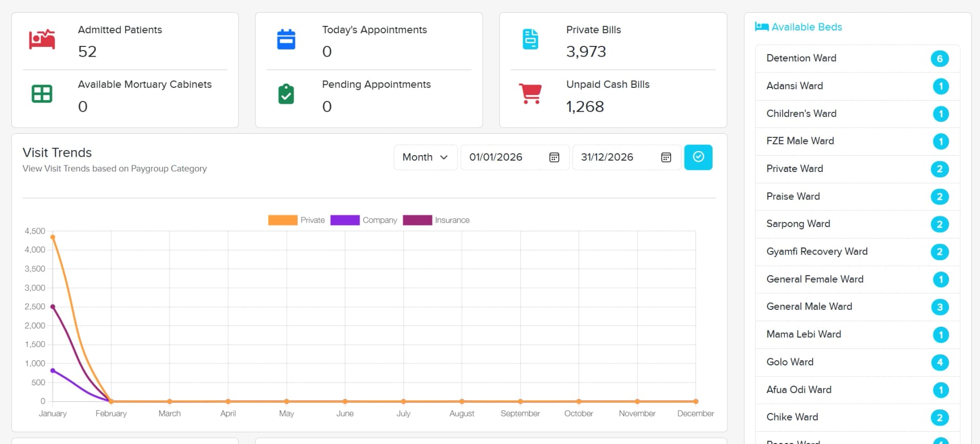
Task: Click the December data point on chart
Action: coord(696,402)
